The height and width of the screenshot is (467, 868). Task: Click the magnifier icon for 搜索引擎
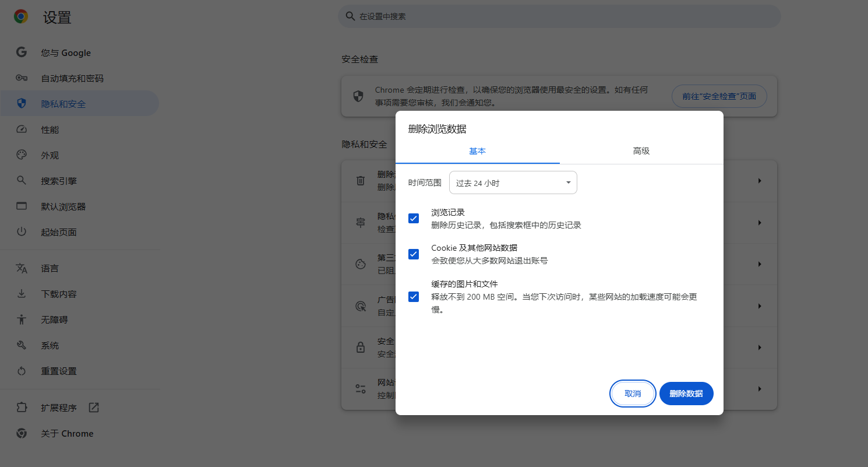(22, 181)
